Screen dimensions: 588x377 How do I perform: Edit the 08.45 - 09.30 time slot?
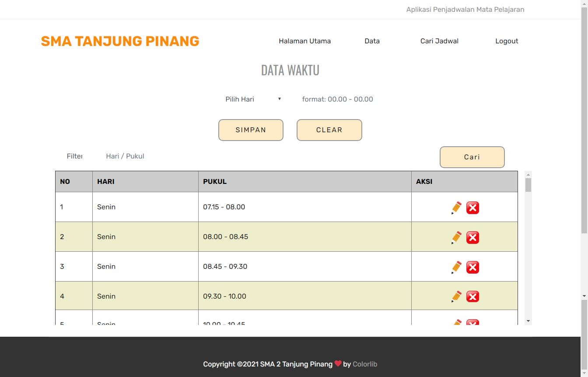click(x=456, y=267)
